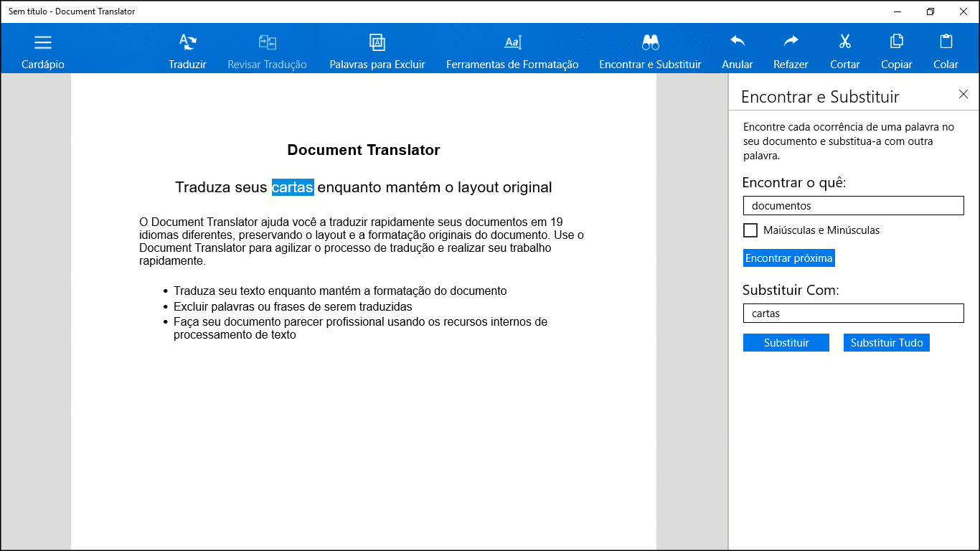980x551 pixels.
Task: Open the Cardápio hamburger menu
Action: (x=43, y=43)
